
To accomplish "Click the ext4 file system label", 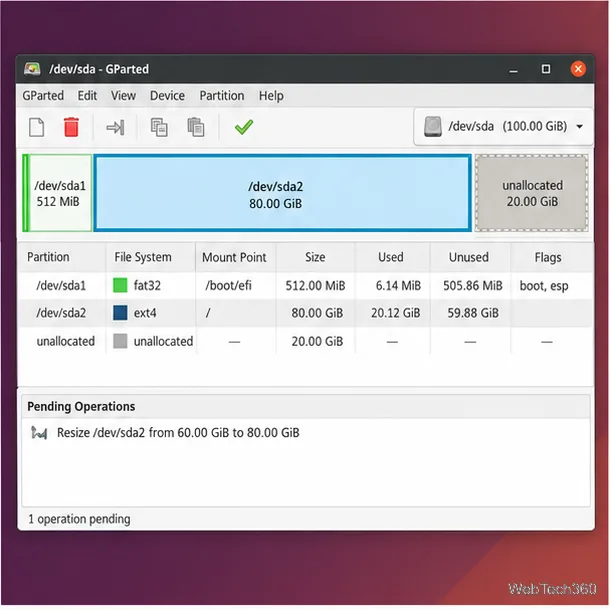I will coord(145,313).
